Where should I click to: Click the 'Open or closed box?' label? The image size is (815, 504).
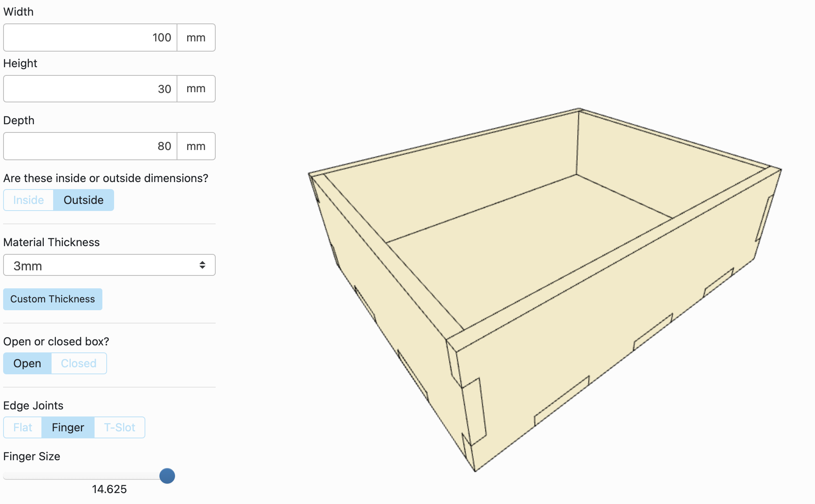point(56,341)
